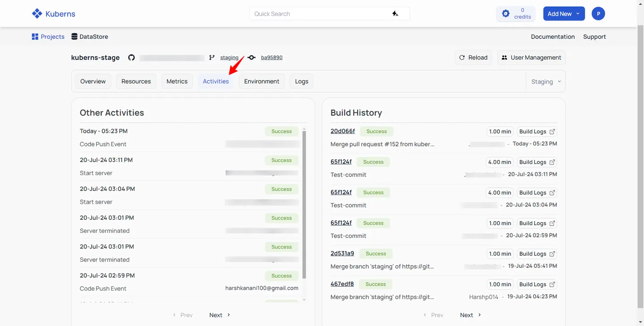The height and width of the screenshot is (326, 644).
Task: Open the Environment tab
Action: 262,81
